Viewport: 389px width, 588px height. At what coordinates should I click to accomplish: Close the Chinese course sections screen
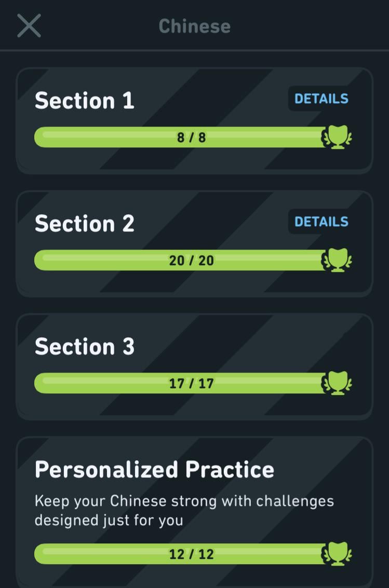(x=29, y=25)
